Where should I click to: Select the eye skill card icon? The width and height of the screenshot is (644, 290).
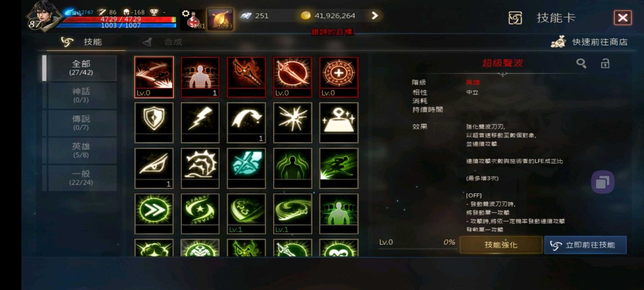[154, 168]
